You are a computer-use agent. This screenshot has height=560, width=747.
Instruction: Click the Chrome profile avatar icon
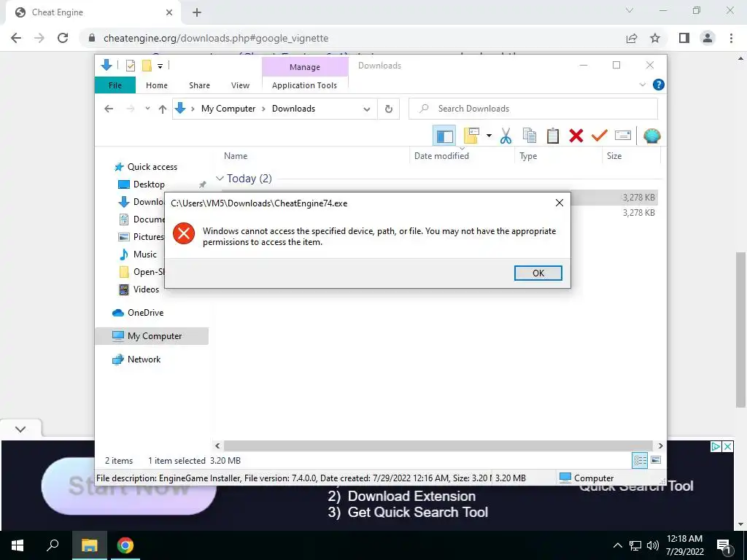(x=708, y=38)
